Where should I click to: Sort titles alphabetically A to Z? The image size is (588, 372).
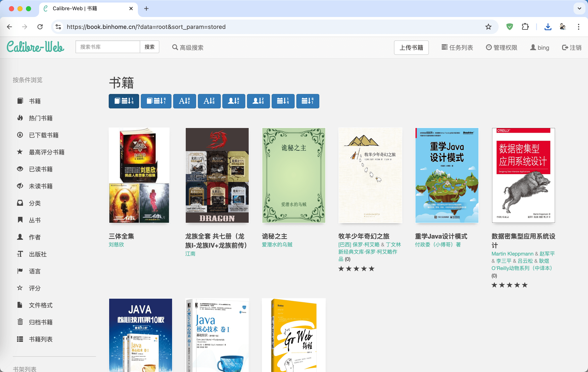click(184, 101)
